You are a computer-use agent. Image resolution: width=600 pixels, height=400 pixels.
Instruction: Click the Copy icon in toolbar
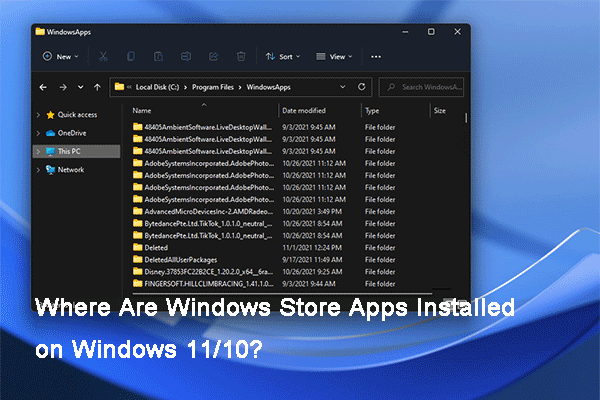point(130,57)
